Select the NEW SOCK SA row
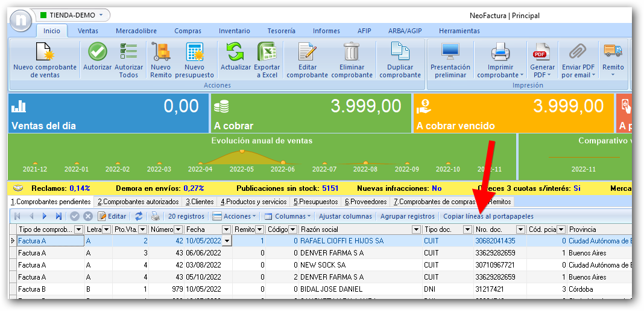The image size is (644, 311). point(323,265)
